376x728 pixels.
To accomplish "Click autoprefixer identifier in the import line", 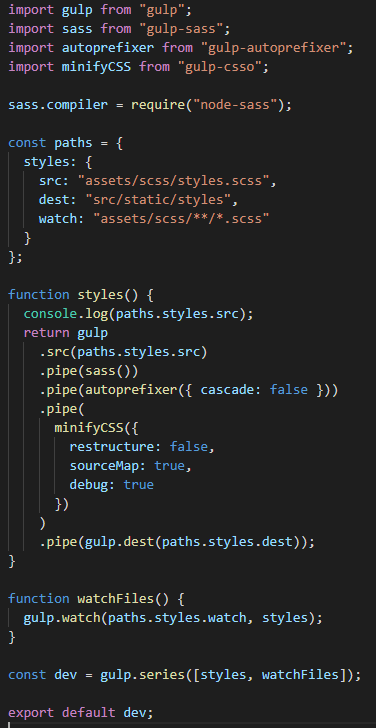I will (x=108, y=47).
